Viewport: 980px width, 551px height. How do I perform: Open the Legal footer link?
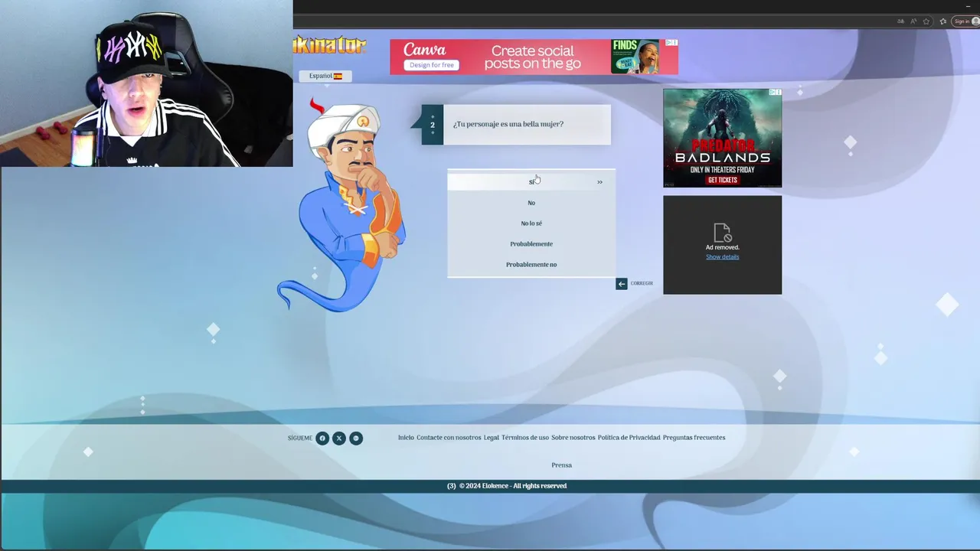coord(492,438)
